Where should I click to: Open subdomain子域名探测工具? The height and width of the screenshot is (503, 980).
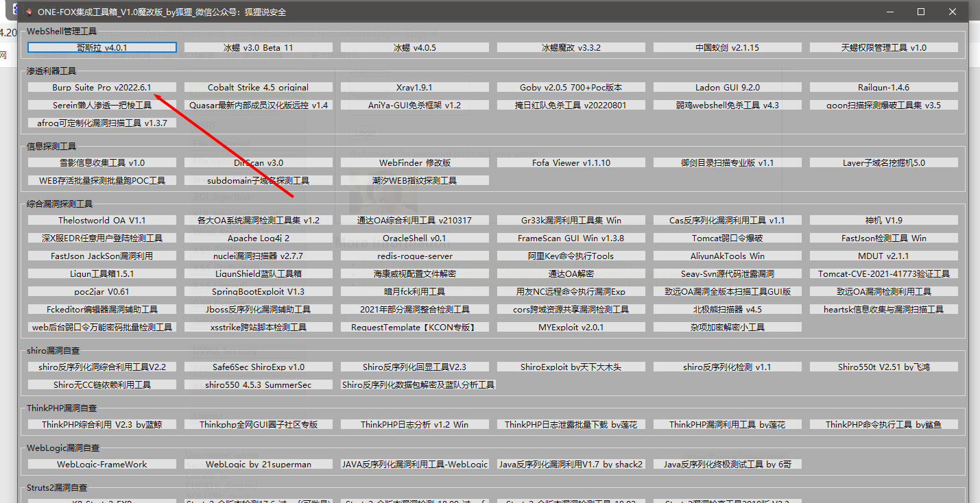coord(259,181)
